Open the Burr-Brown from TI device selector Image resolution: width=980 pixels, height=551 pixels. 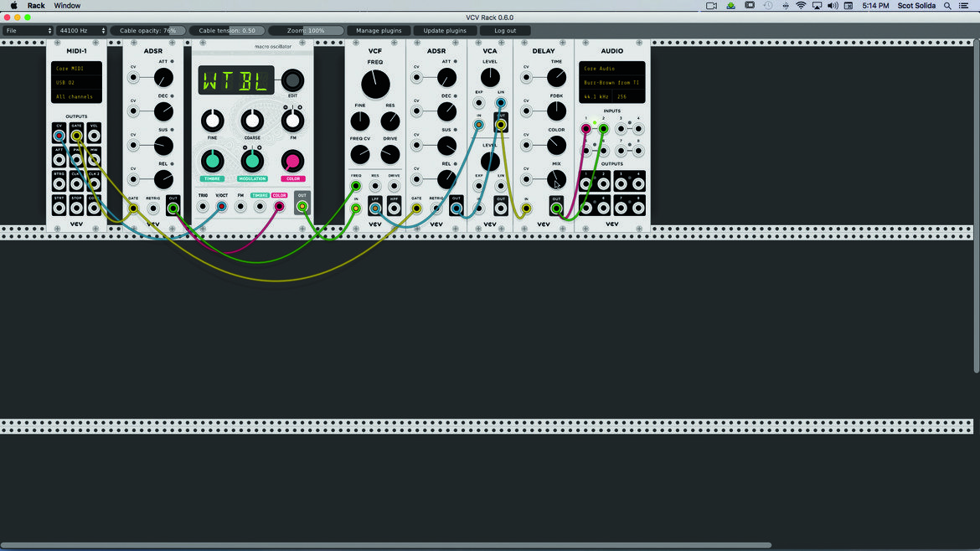[x=612, y=82]
